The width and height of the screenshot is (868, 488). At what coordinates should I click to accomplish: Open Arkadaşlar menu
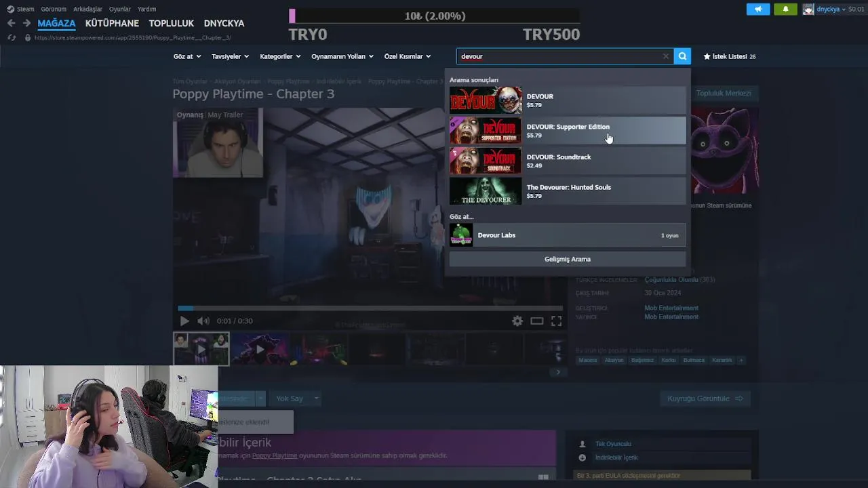click(x=87, y=9)
